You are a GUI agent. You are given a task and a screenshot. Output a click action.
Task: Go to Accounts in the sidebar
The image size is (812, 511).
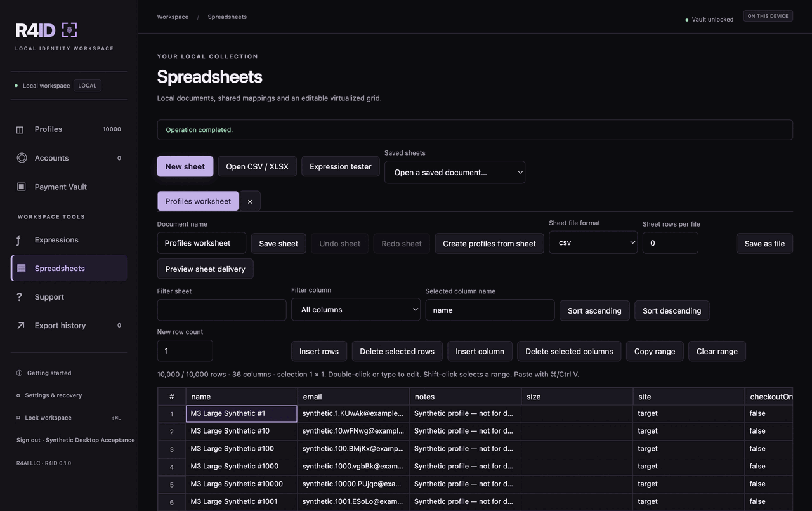[x=69, y=158]
